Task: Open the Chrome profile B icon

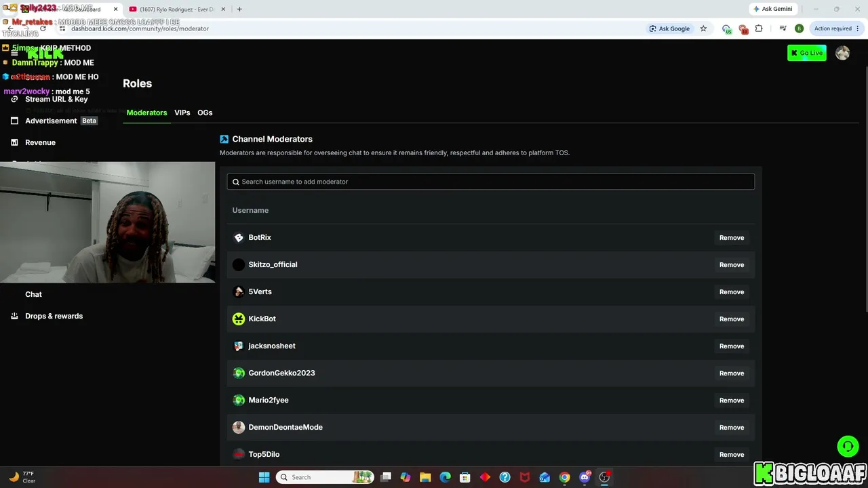Action: [x=799, y=28]
